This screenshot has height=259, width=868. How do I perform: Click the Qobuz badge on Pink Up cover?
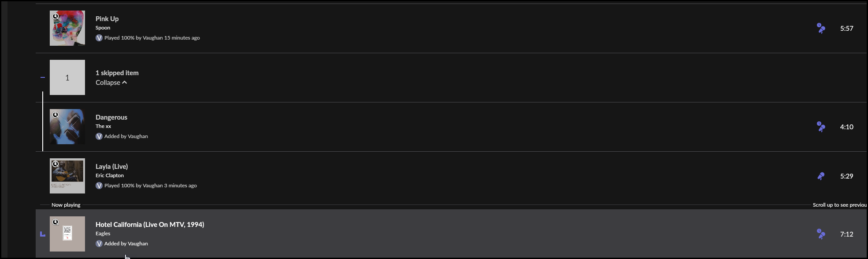tap(55, 16)
